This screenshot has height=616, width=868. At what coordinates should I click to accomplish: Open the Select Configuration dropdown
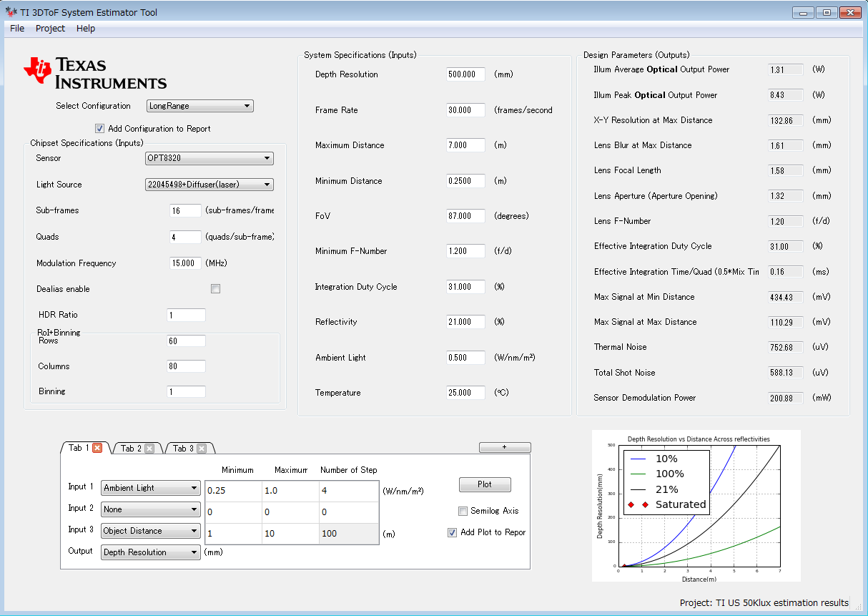[x=200, y=106]
